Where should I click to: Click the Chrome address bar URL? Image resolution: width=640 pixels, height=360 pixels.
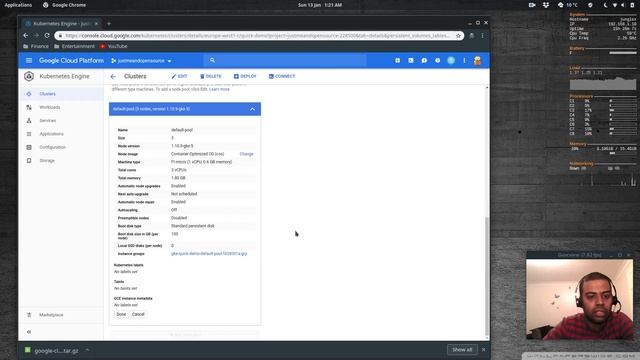coord(257,36)
